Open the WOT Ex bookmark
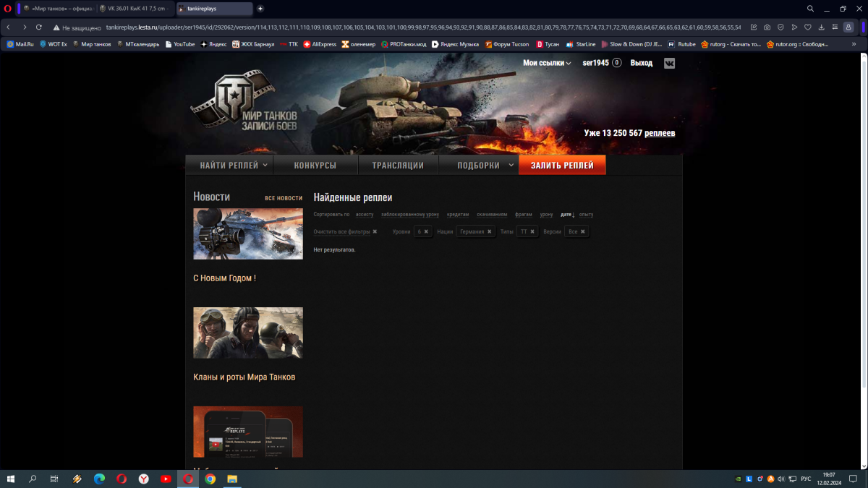The height and width of the screenshot is (488, 868). click(x=53, y=44)
